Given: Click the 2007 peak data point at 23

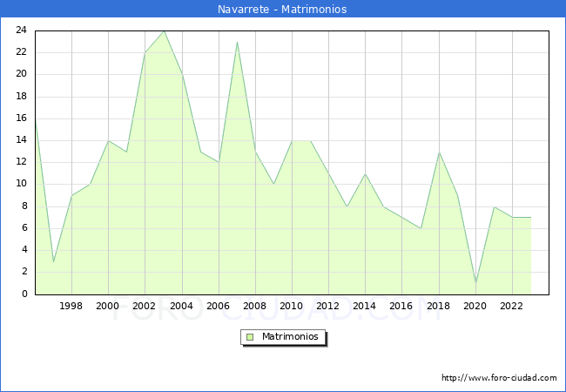Looking at the screenshot, I should (237, 42).
